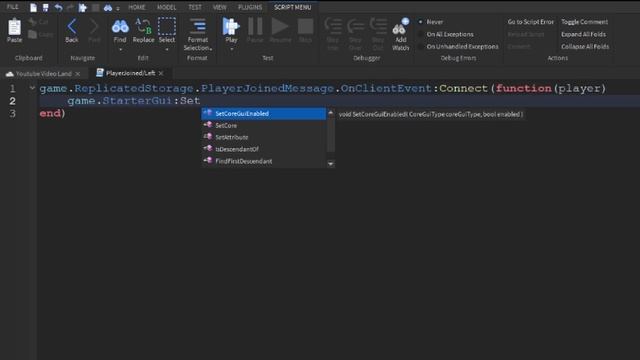The image size is (640, 360).
Task: Click line number 3 in gutter
Action: click(13, 113)
